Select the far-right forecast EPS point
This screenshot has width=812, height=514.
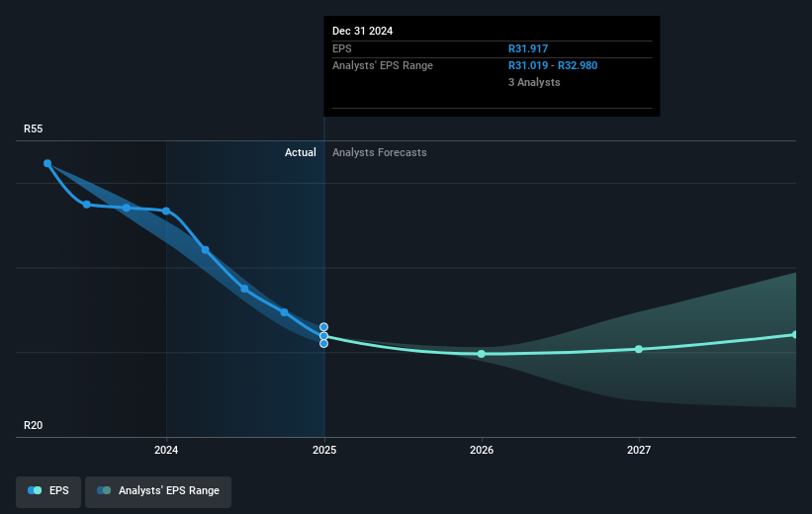coord(795,335)
